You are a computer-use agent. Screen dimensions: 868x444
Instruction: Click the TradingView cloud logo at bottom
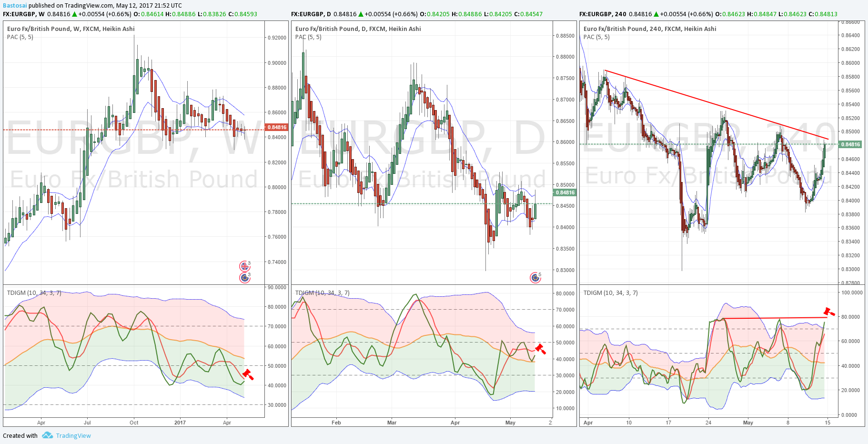pyautogui.click(x=47, y=435)
